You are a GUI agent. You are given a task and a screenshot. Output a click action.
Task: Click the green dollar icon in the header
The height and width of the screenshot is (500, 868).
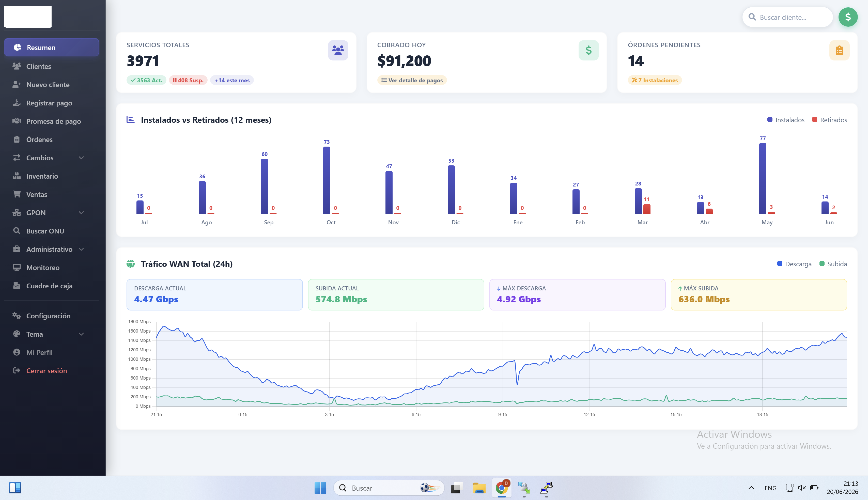pos(847,17)
